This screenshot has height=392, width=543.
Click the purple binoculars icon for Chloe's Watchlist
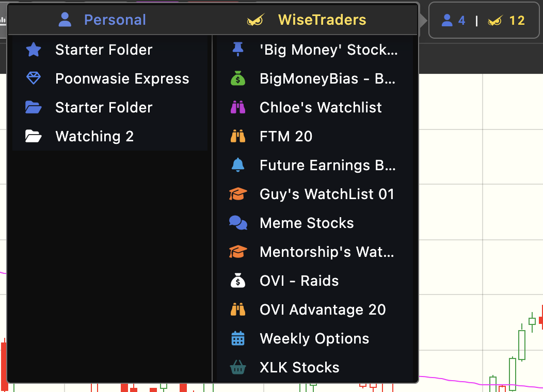(237, 108)
